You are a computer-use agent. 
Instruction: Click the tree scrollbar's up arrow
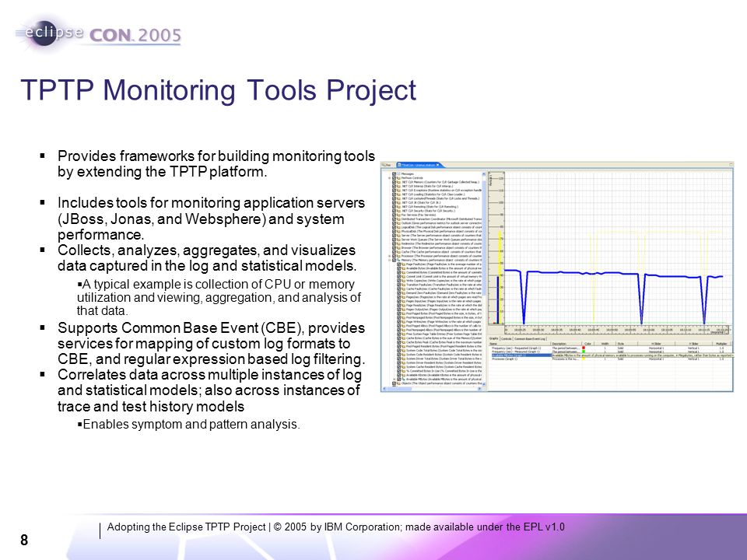(x=483, y=173)
